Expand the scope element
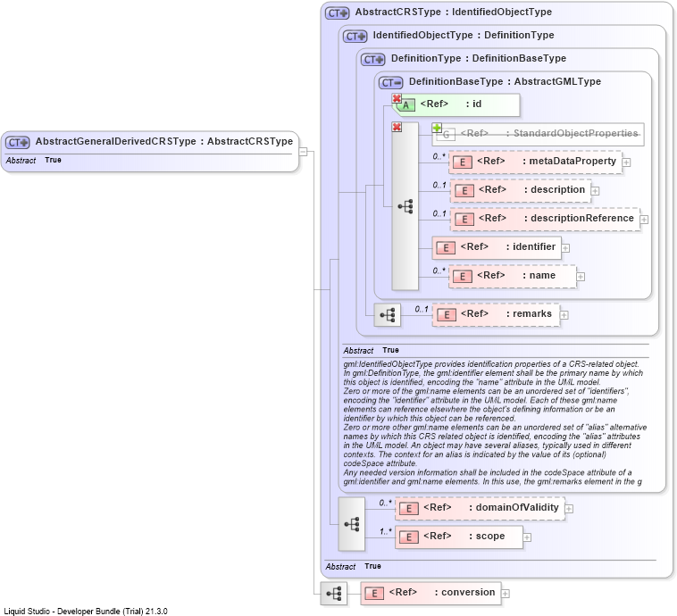Image resolution: width=677 pixels, height=616 pixels. click(x=527, y=537)
